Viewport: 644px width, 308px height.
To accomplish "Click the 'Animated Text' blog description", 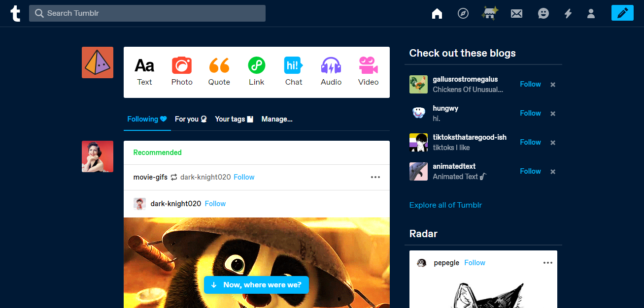I will tap(459, 177).
